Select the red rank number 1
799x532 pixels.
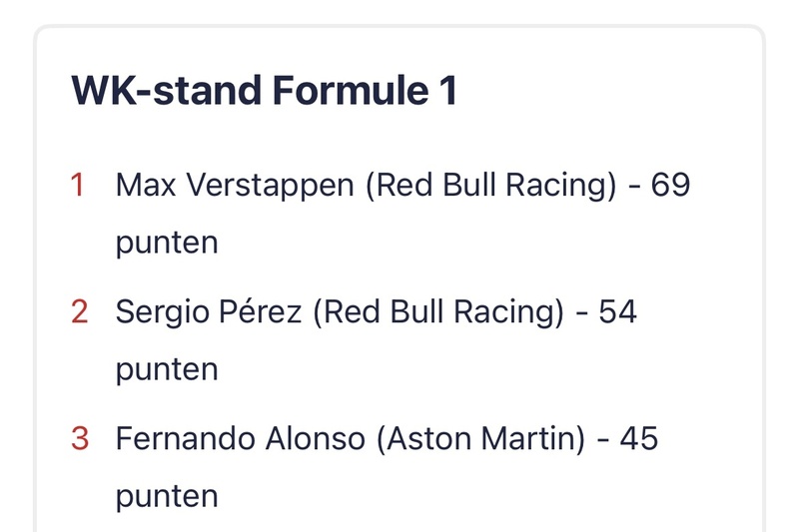click(78, 185)
